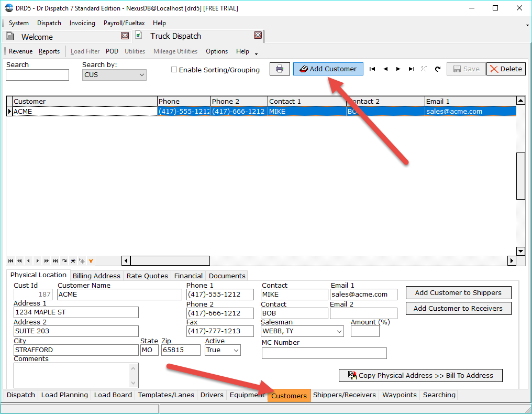
Task: Open the Dispatch menu
Action: (49, 23)
